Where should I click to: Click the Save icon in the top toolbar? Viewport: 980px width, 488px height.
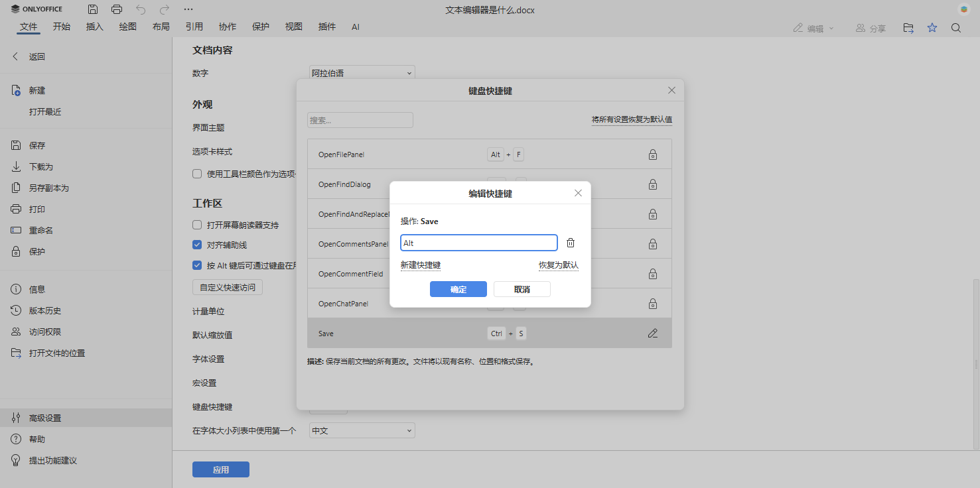(92, 9)
